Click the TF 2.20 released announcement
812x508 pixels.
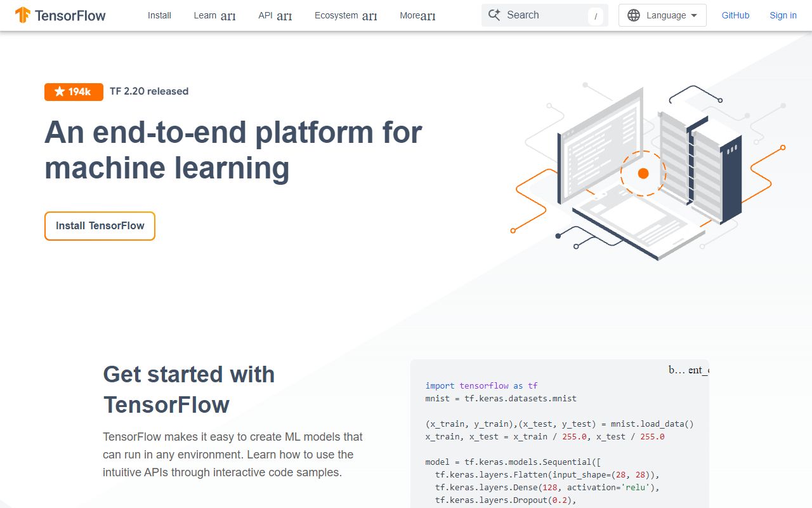[149, 91]
